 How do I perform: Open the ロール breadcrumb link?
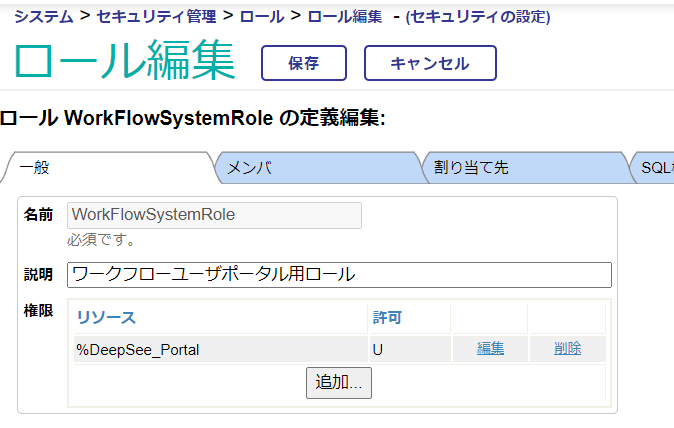tap(263, 16)
